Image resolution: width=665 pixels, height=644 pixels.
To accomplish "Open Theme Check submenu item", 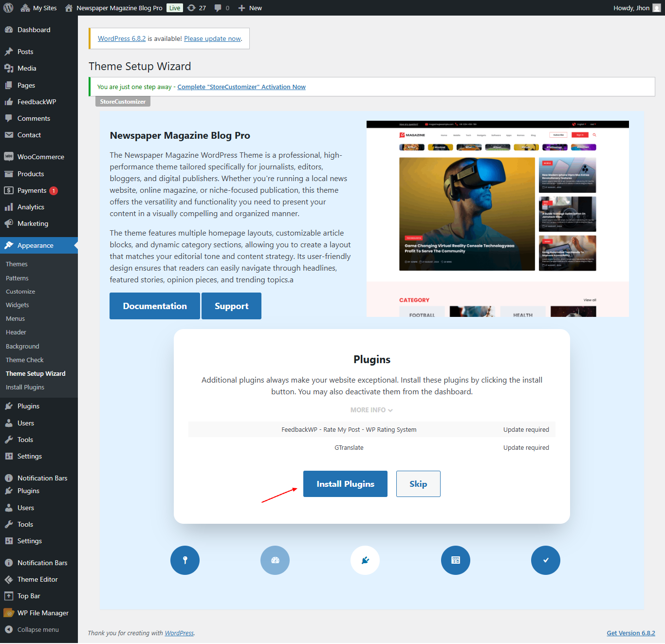I will [25, 360].
